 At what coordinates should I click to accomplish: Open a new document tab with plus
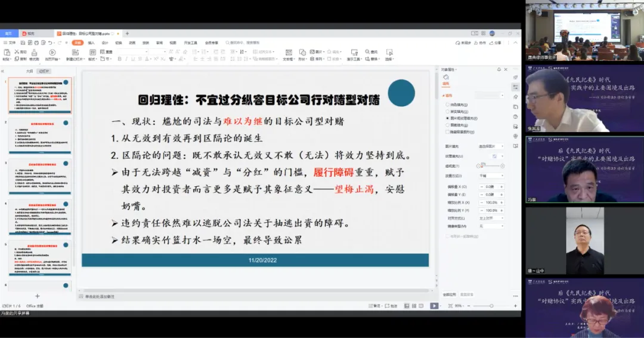[127, 33]
